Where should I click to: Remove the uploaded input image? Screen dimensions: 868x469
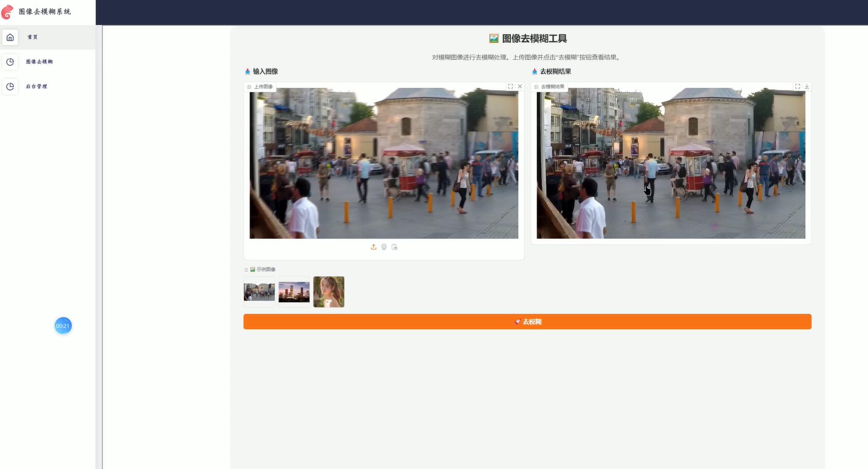pyautogui.click(x=520, y=86)
